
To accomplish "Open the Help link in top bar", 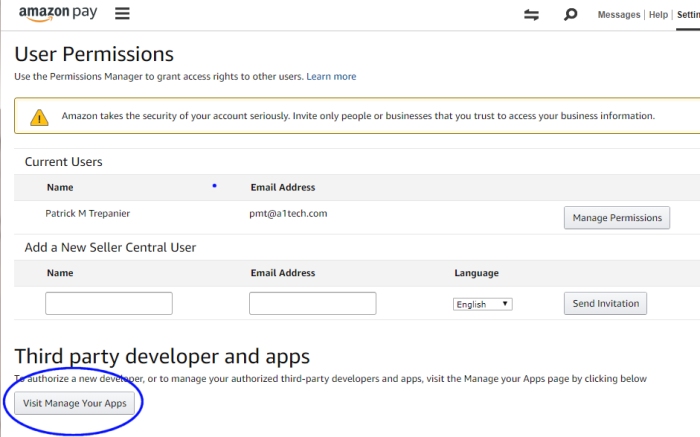I will pos(658,15).
